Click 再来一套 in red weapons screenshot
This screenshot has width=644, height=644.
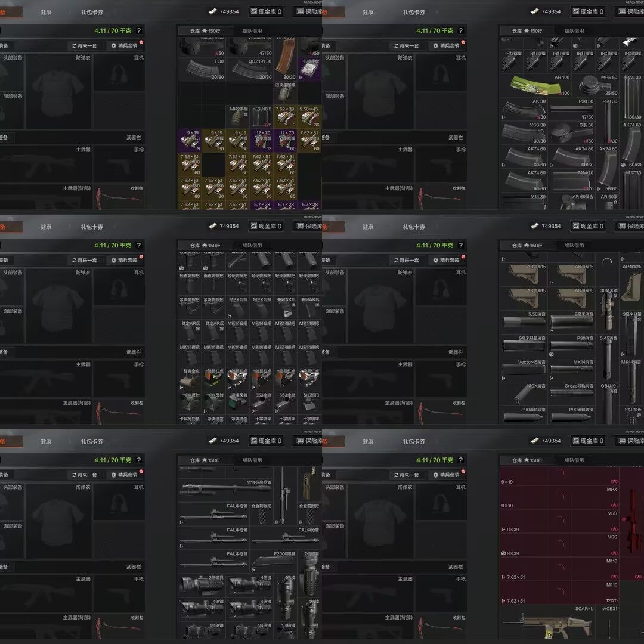(x=407, y=475)
